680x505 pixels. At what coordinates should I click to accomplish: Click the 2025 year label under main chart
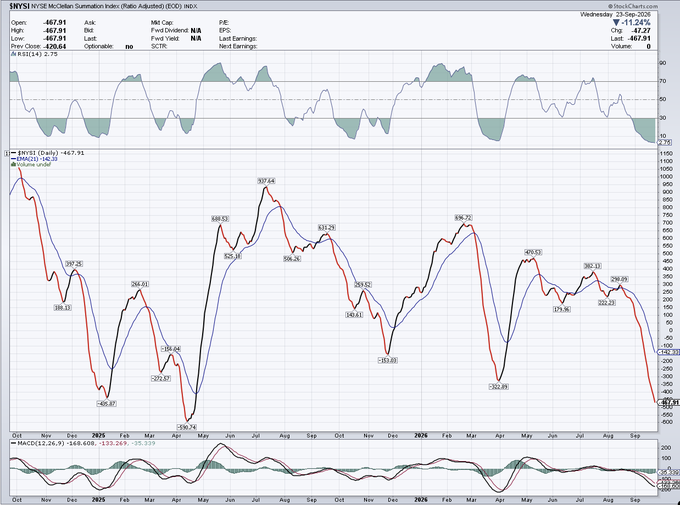(x=98, y=435)
